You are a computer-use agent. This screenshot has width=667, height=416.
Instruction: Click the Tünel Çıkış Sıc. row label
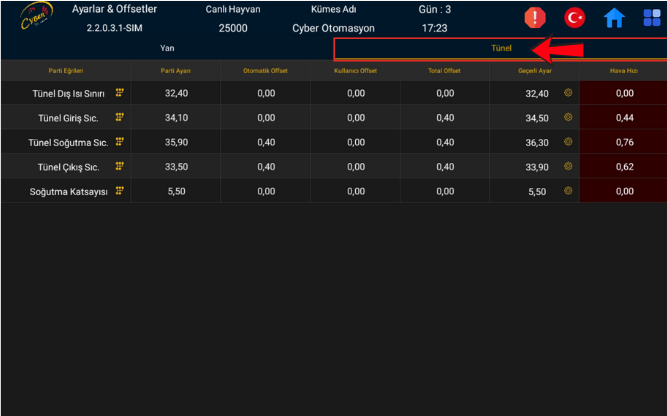tap(65, 167)
